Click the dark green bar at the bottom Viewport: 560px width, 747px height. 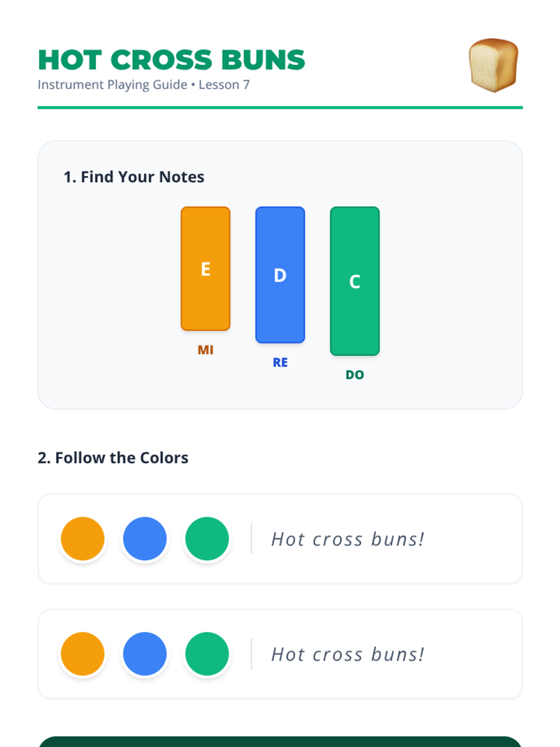pos(280,742)
